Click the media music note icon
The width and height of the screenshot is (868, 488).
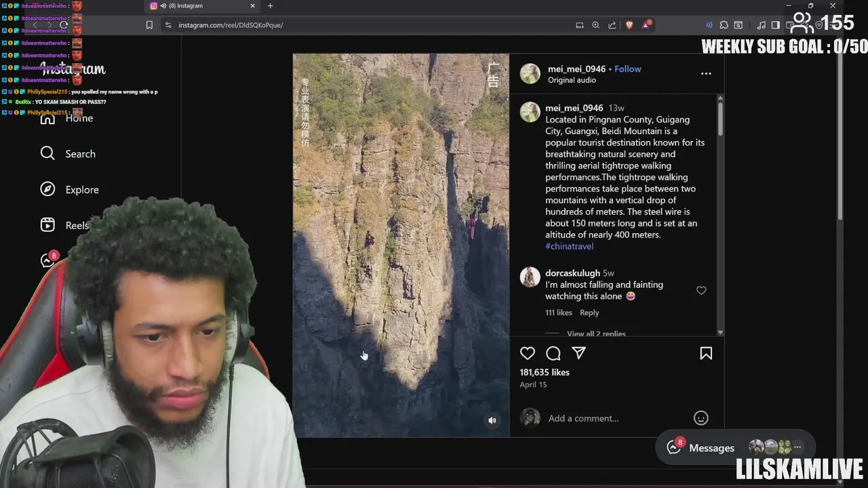pyautogui.click(x=761, y=25)
